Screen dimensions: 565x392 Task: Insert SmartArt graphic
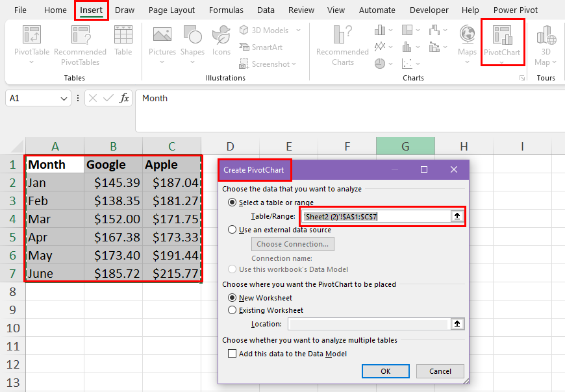261,47
